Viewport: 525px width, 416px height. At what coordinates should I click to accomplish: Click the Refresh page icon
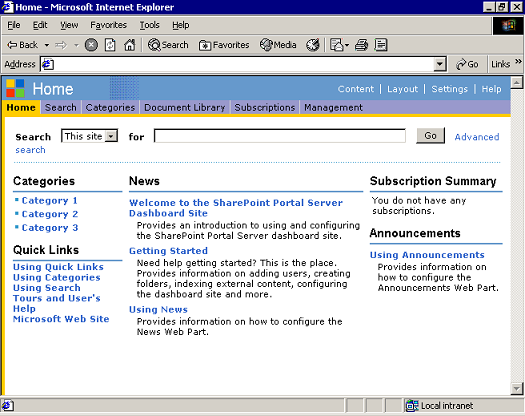(x=110, y=45)
